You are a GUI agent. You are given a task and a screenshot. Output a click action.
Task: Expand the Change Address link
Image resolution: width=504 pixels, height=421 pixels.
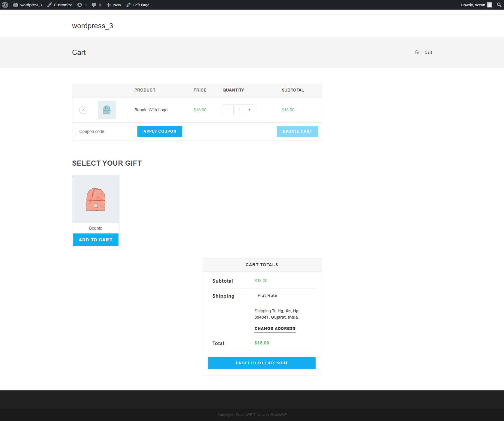pyautogui.click(x=275, y=329)
